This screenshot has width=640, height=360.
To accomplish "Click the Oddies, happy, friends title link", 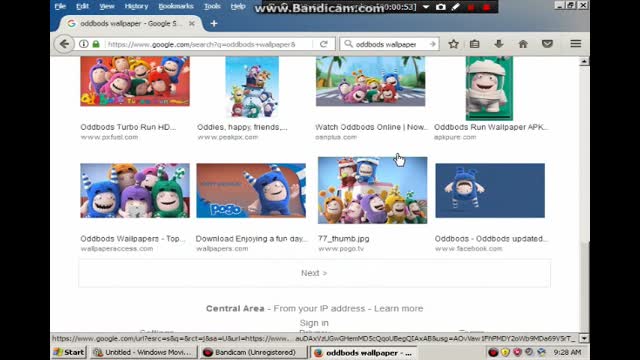I will (242, 127).
